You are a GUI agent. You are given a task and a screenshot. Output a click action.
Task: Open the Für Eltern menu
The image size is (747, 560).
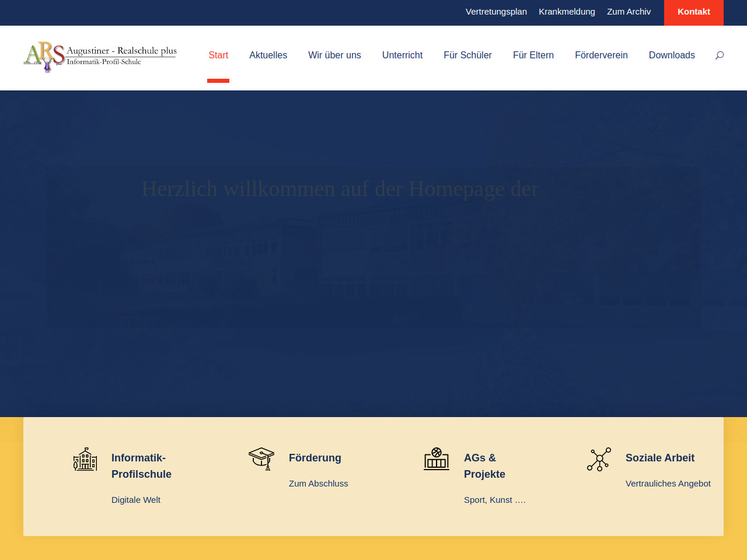[x=533, y=55]
